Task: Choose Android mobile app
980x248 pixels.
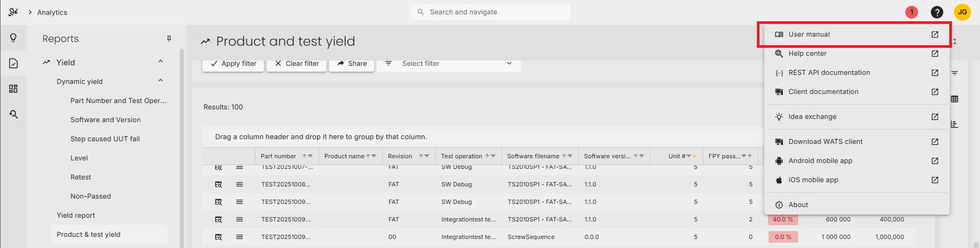Action: click(x=857, y=161)
